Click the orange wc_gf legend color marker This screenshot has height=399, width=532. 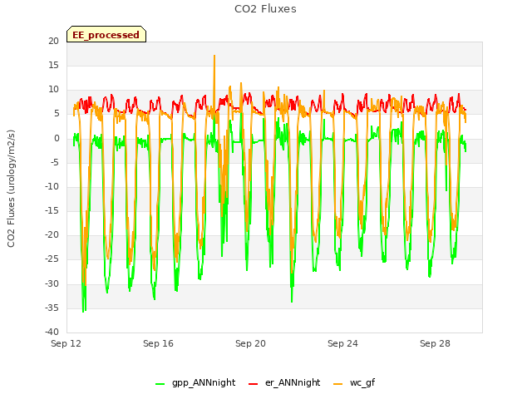(338, 384)
